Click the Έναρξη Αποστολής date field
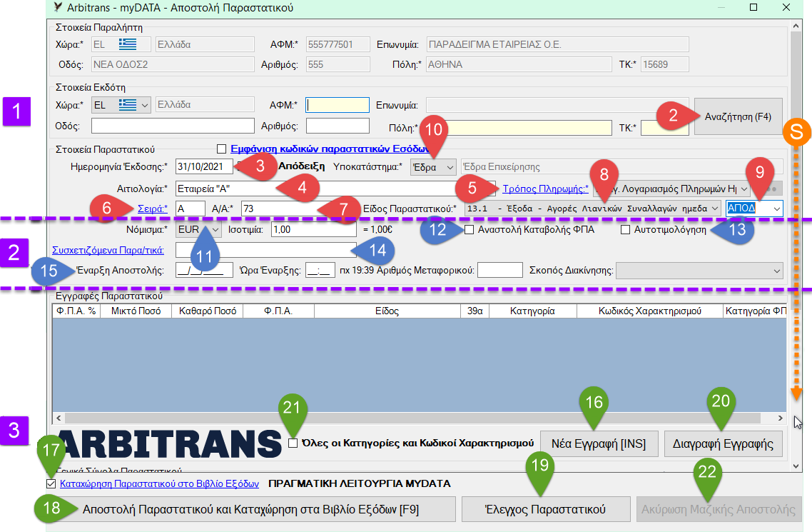Viewport: 812px width, 532px height. pos(204,271)
